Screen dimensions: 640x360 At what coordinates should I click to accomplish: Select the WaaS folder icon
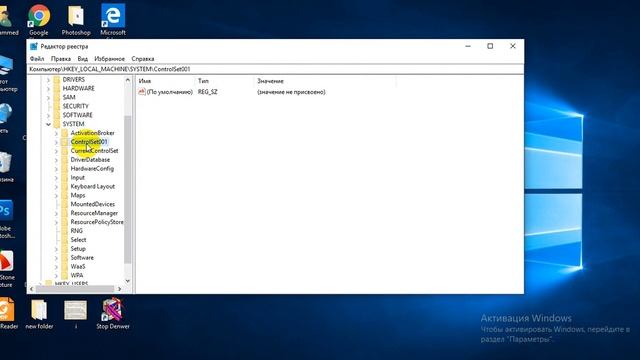[64, 267]
